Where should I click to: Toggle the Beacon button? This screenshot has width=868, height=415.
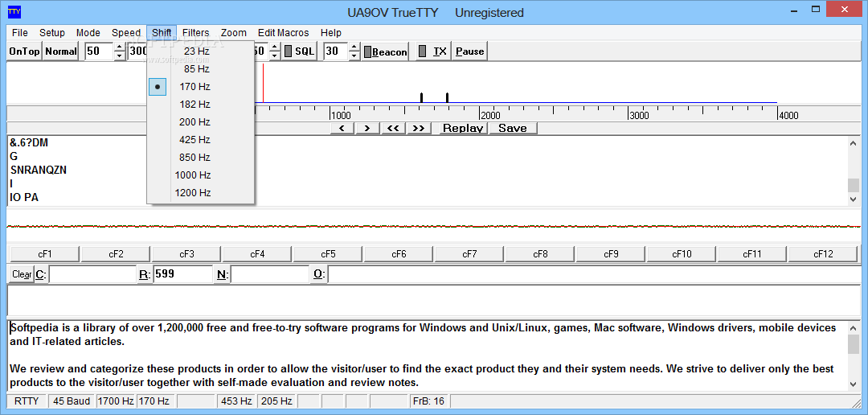(385, 51)
